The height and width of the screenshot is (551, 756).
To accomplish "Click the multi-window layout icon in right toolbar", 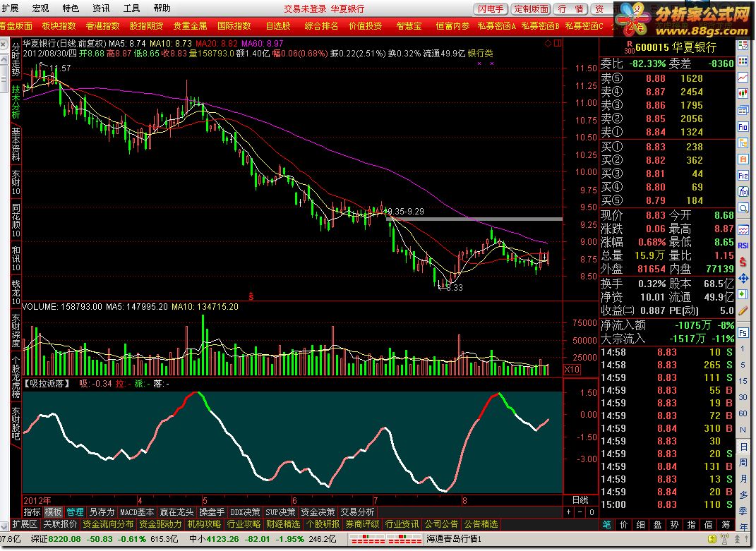I will [x=743, y=110].
